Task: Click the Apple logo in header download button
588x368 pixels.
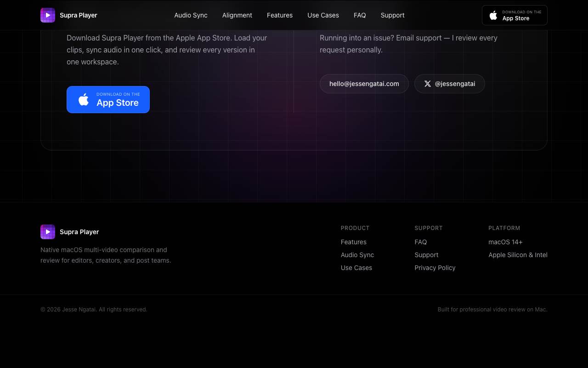Action: (x=493, y=15)
